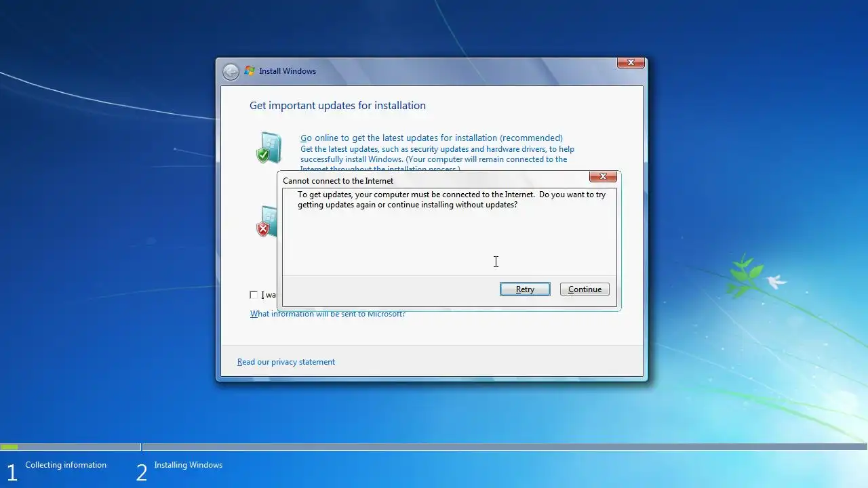Image resolution: width=868 pixels, height=488 pixels.
Task: Open Read our privacy statement link
Action: click(286, 362)
